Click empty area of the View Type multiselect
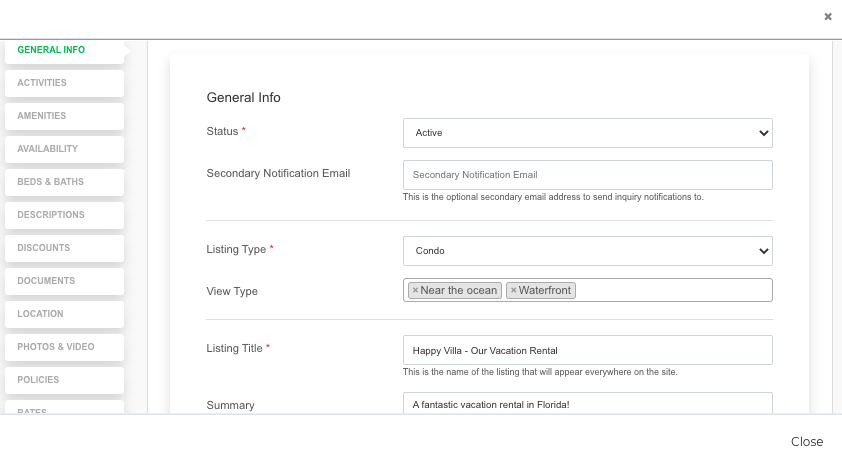Viewport: 842px width, 464px height. 674,291
